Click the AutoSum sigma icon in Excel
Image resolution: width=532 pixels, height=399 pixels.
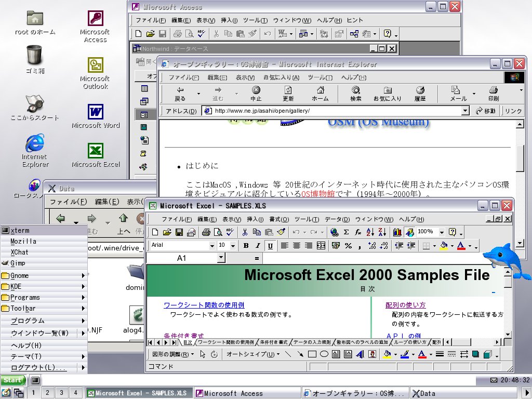click(346, 232)
